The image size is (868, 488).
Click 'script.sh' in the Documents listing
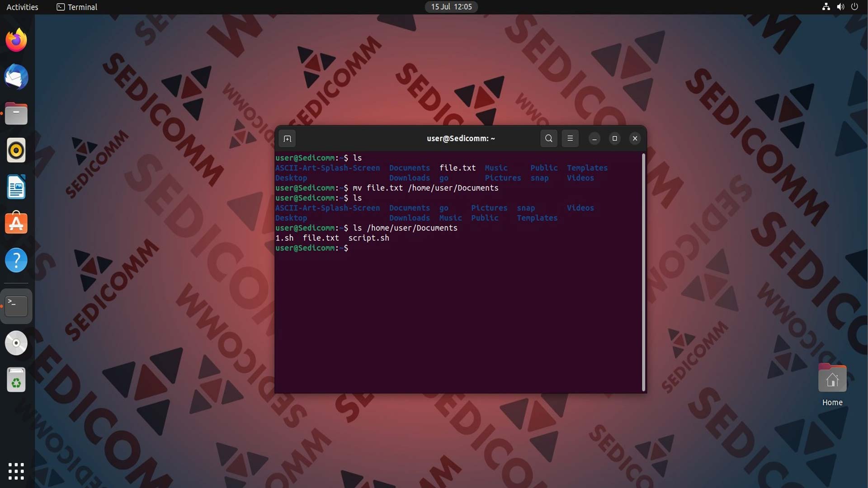coord(368,238)
